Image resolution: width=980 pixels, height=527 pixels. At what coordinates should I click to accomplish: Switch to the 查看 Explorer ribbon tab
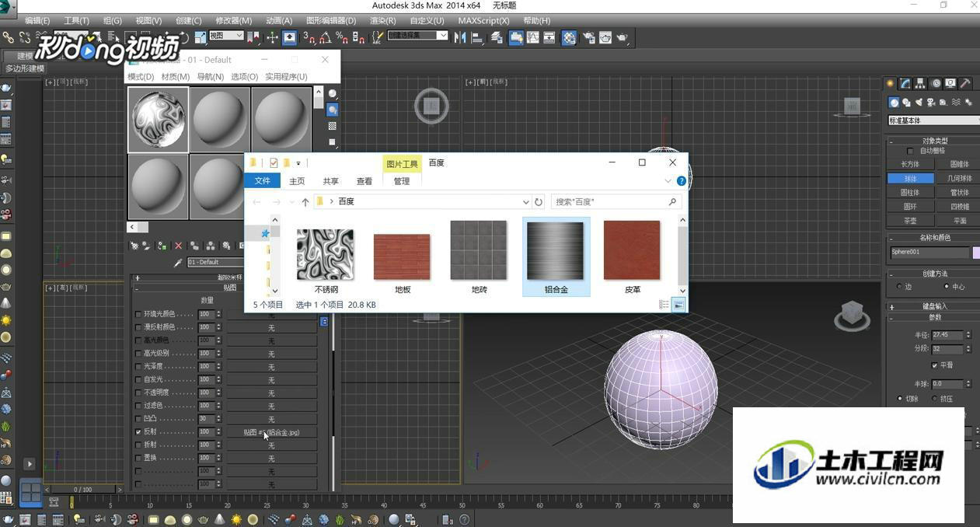[x=364, y=181]
